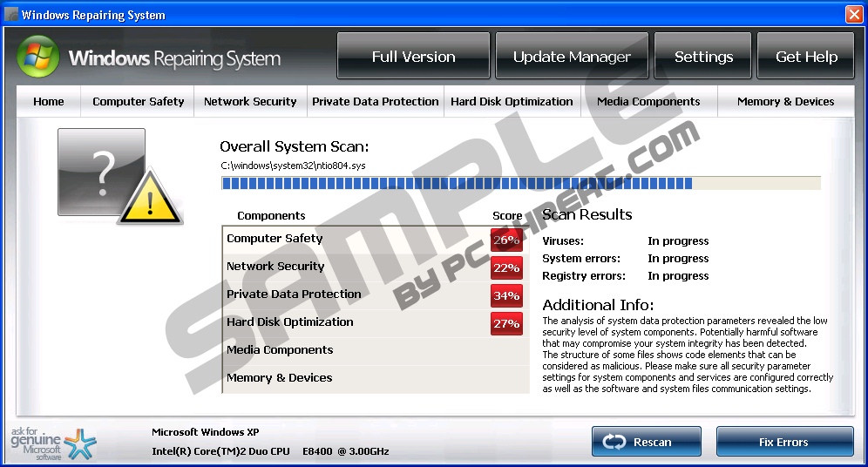Click the Windows logo orb icon

tap(37, 57)
